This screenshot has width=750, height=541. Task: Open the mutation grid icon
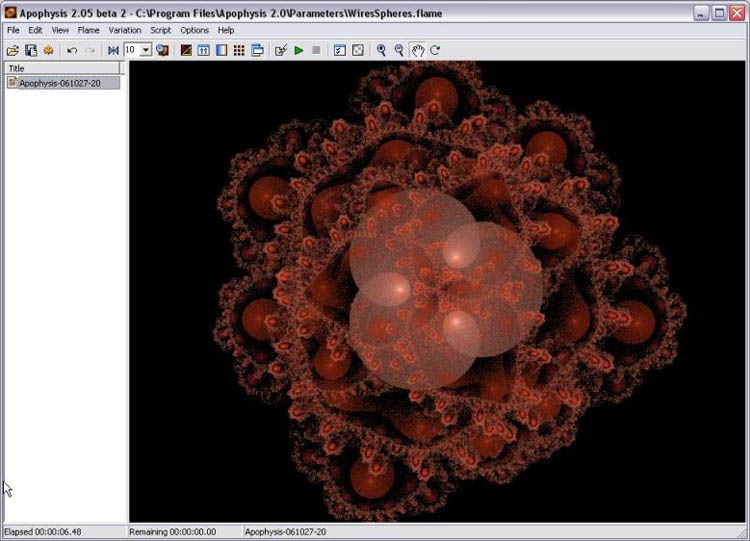click(239, 50)
